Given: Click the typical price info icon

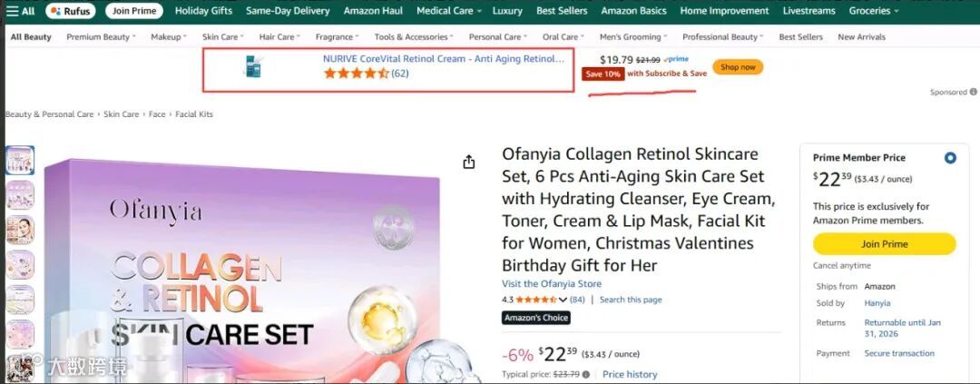Looking at the screenshot, I should coord(585,375).
